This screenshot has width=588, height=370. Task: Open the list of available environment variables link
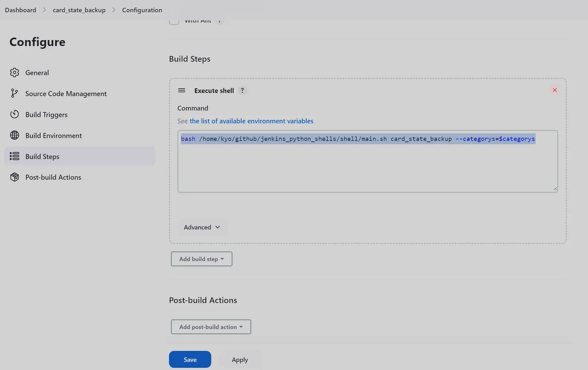(251, 121)
